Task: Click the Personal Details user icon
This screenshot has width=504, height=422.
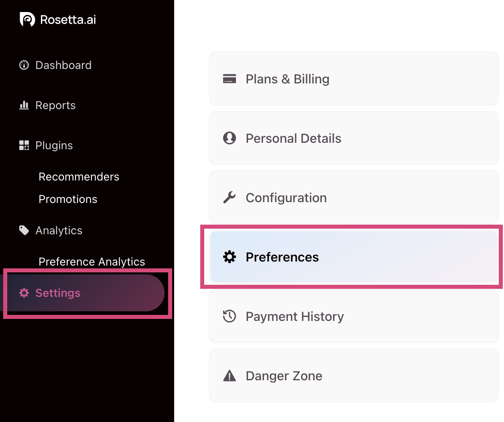Action: (230, 138)
